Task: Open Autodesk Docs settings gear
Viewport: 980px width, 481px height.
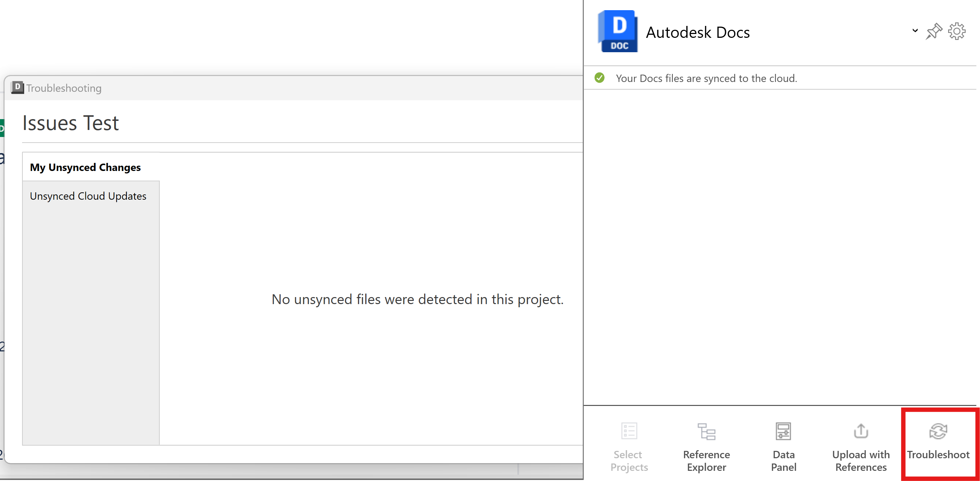Action: (x=957, y=31)
